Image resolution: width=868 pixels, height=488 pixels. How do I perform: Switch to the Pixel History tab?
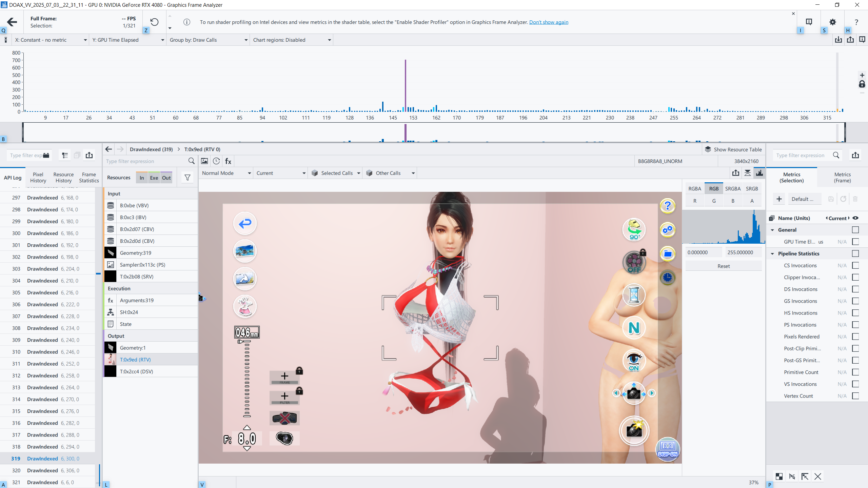pyautogui.click(x=38, y=178)
